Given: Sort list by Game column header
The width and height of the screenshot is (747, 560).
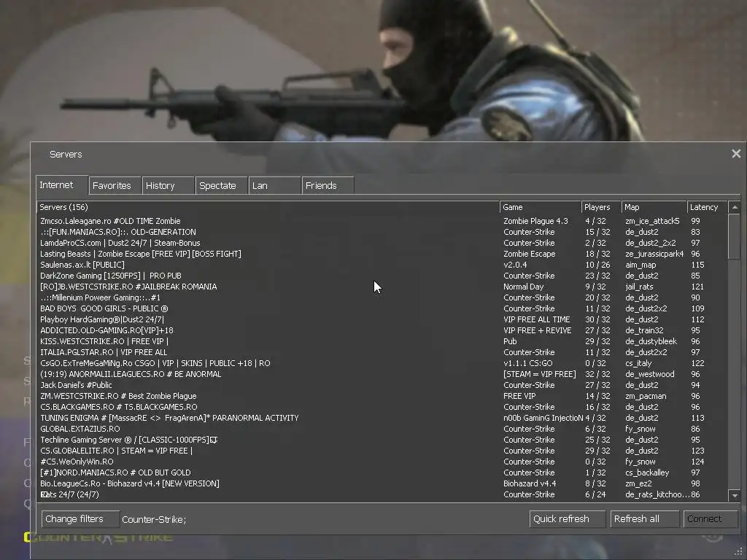Looking at the screenshot, I should (x=541, y=207).
